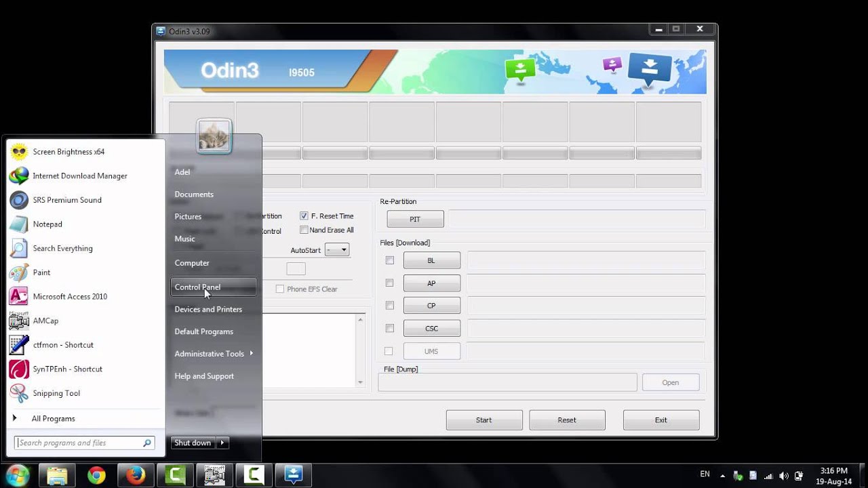Click the Reset button in Odin3
868x488 pixels.
[x=567, y=420]
